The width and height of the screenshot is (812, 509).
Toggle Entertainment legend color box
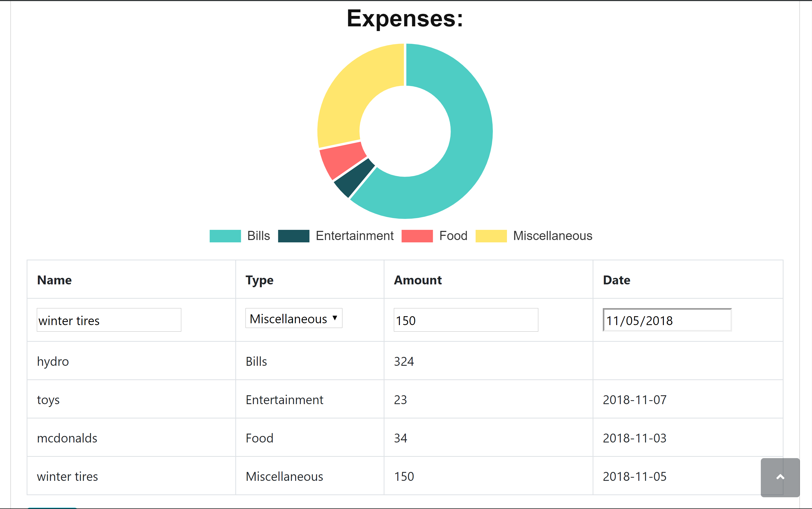pos(294,236)
